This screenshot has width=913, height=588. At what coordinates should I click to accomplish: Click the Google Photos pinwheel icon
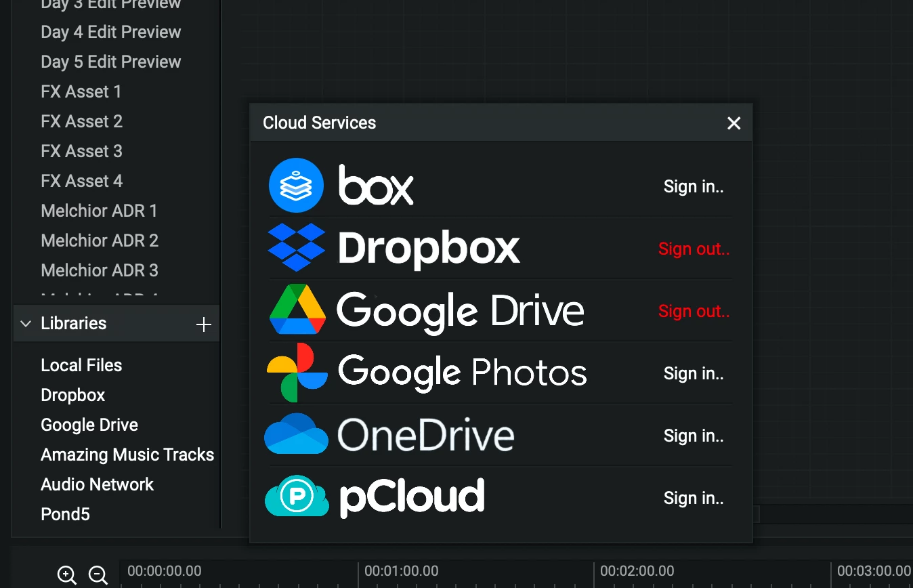296,373
